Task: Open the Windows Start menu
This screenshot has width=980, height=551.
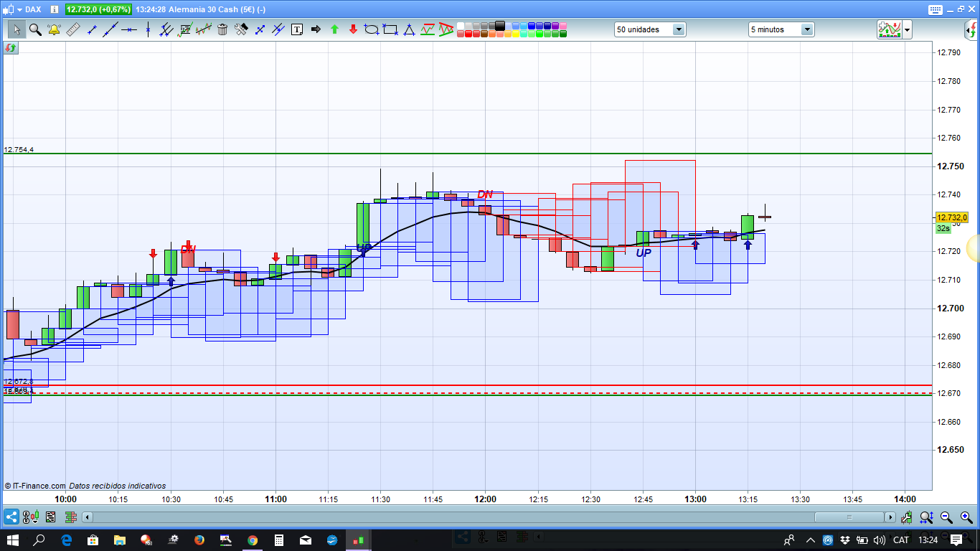Action: tap(14, 540)
